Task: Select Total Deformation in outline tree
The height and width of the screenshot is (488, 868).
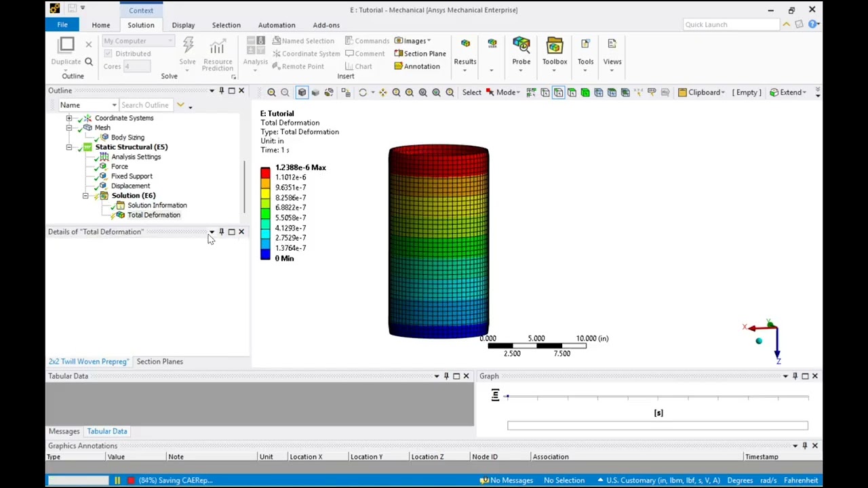Action: [x=154, y=215]
